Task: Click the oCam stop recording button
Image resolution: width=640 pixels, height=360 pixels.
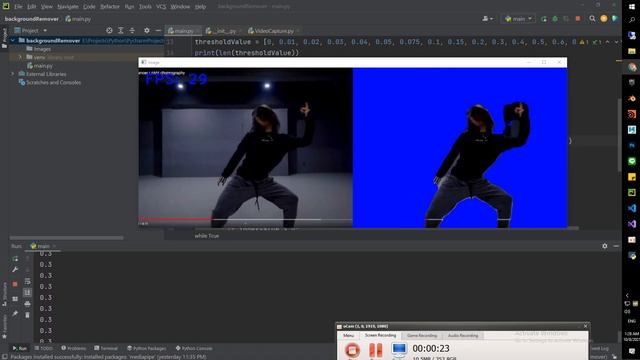Action: (352, 350)
